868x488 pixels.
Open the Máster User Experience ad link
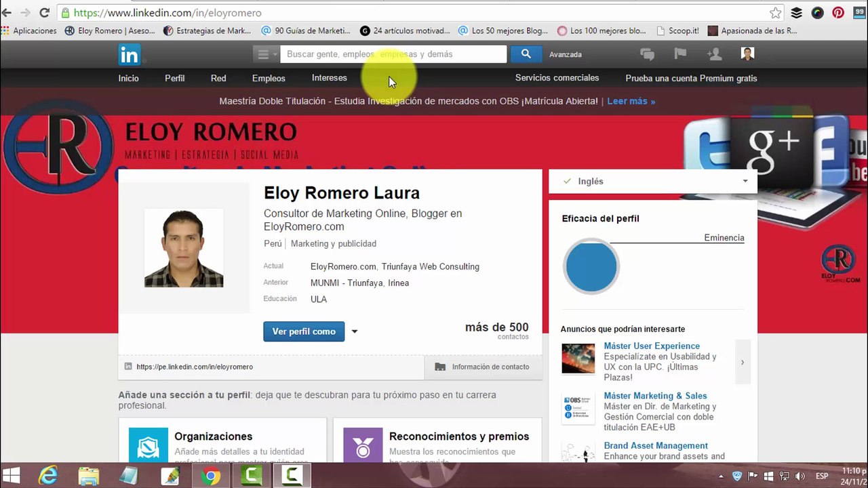click(x=652, y=346)
